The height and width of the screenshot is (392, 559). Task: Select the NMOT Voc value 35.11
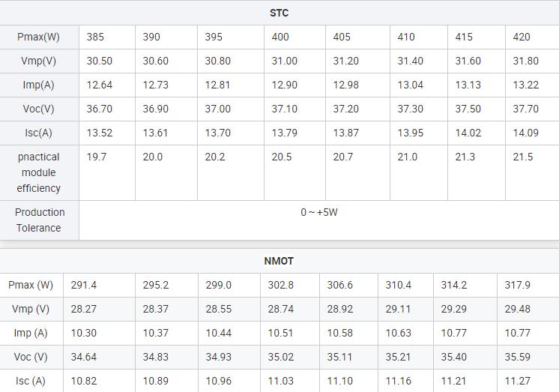339,357
